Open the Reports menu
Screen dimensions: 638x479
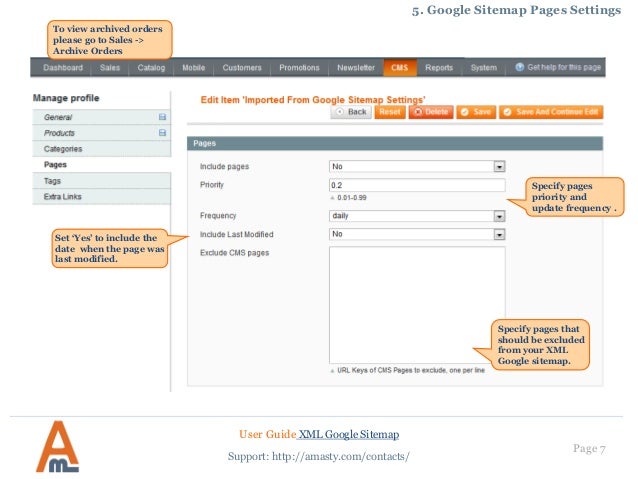click(x=439, y=68)
